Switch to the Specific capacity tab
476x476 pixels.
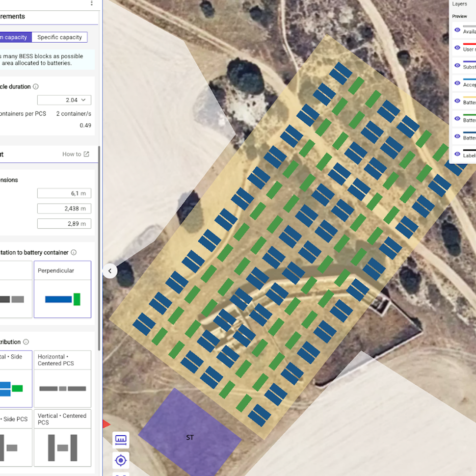(x=59, y=37)
